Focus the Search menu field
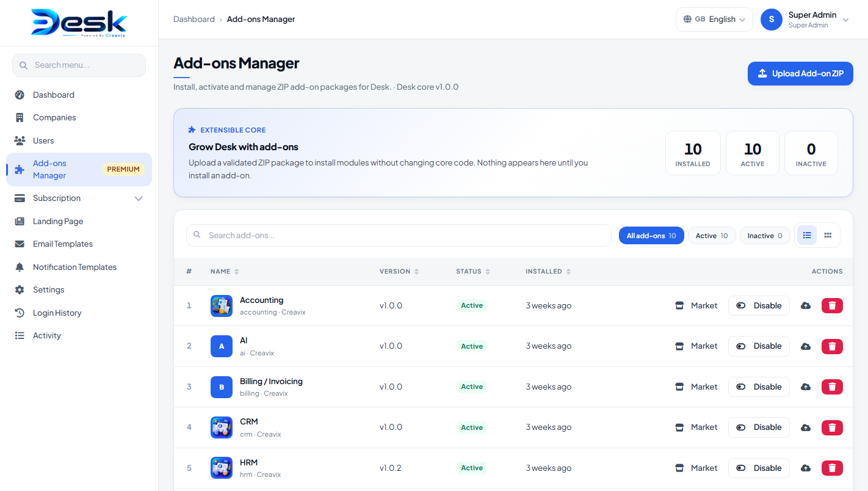Screen dimensions: 868x491 tap(79, 65)
